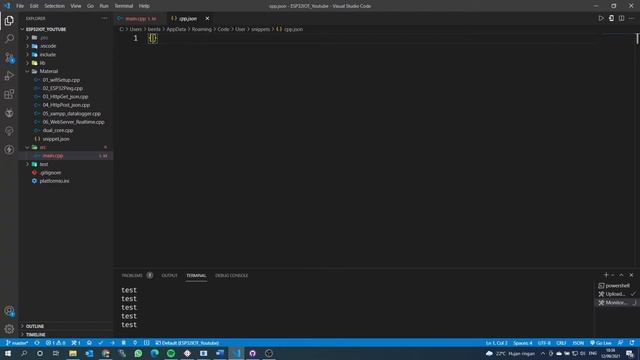Open 01_wifiSetup.cpp in explorer

(61, 80)
